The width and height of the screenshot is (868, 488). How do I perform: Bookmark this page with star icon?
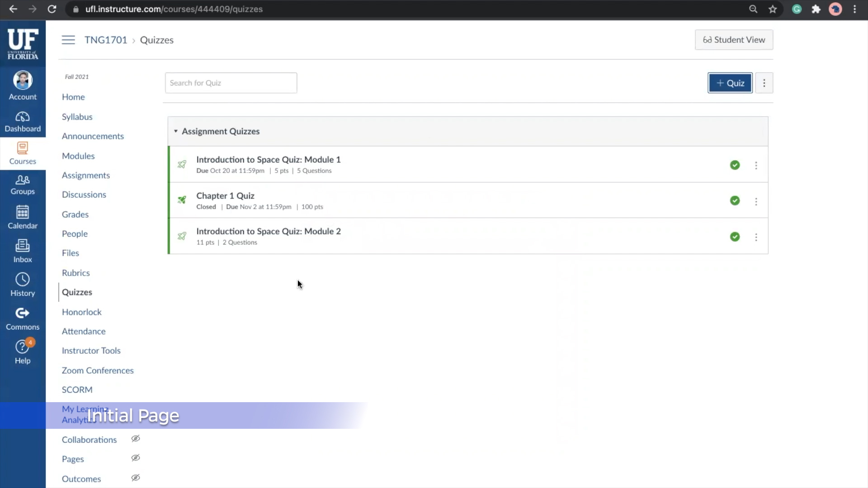click(773, 9)
